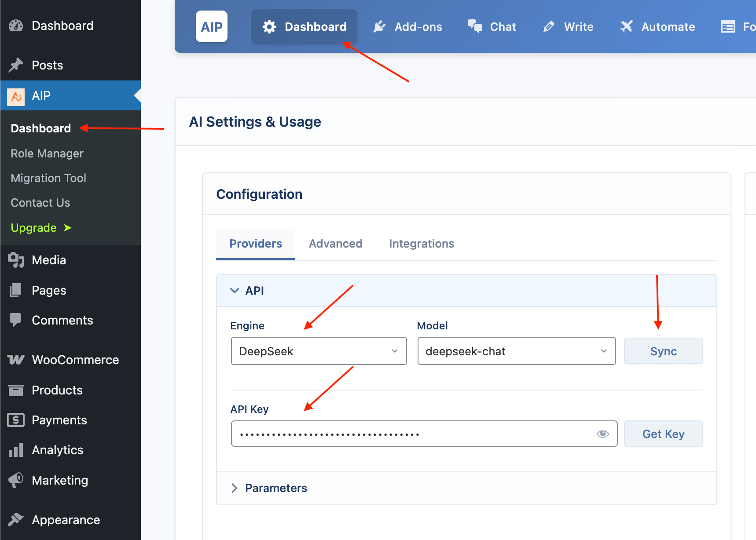Click the Configuration heading
The width and height of the screenshot is (756, 540).
click(x=259, y=194)
